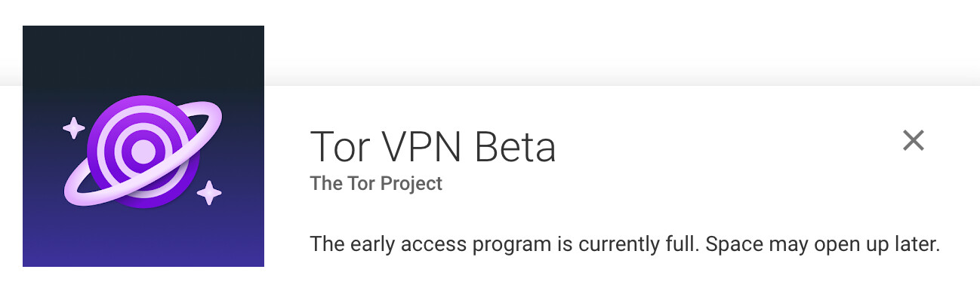Click the purple concentric circle center

pyautogui.click(x=143, y=152)
